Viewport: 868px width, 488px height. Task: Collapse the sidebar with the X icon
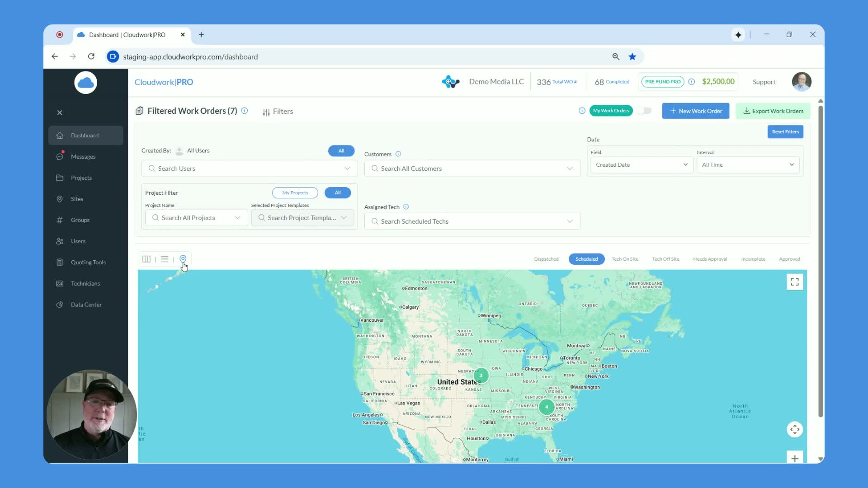[x=60, y=113]
